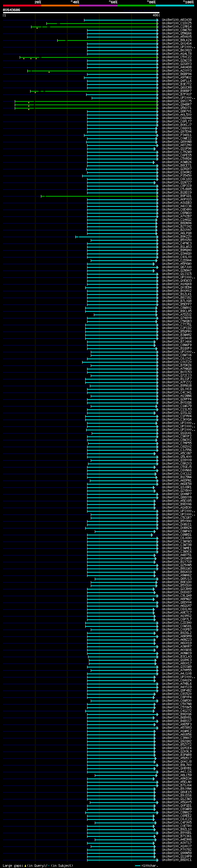The width and height of the screenshot is (197, 868).
Task: Select the UniRef100_C3WME1 label
Action: click(176, 548)
